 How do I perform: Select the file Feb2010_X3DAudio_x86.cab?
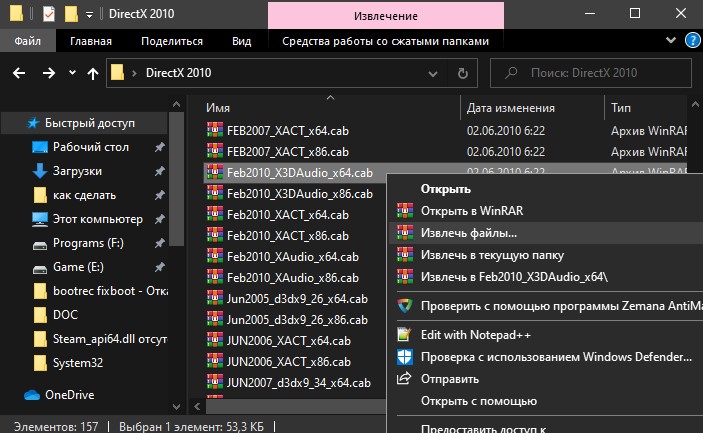coord(299,194)
